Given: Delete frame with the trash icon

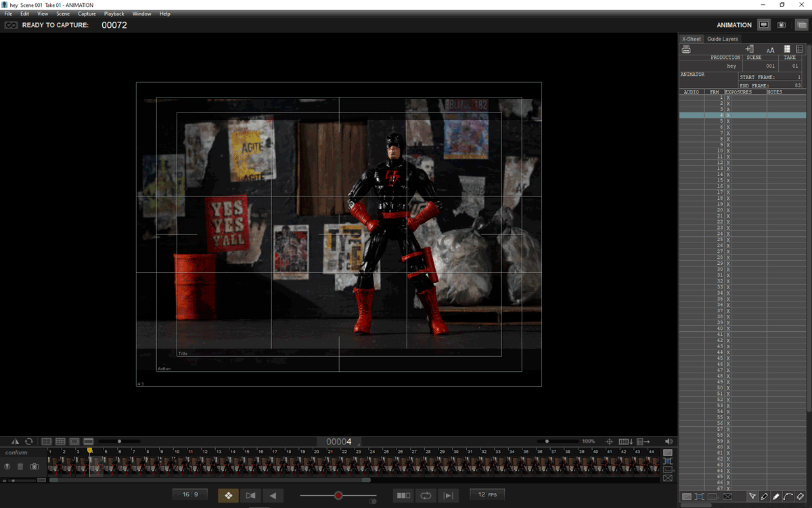Looking at the screenshot, I should click(x=20, y=466).
